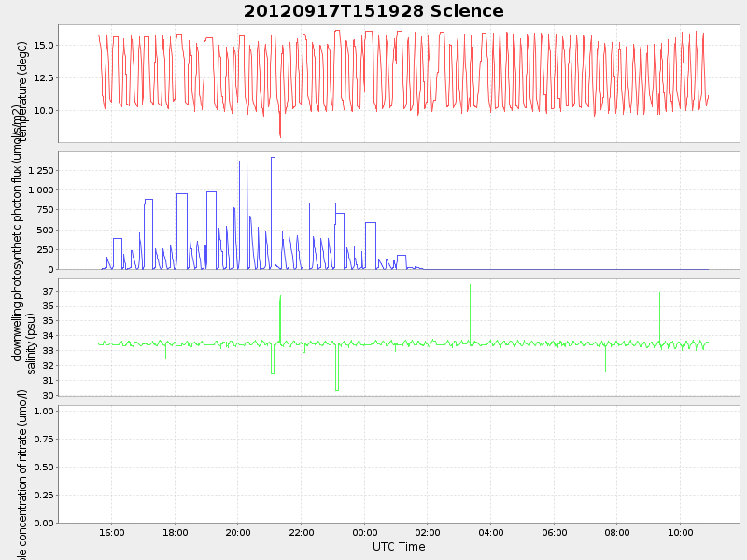The image size is (747, 560).
Task: Click the 750 photon flux tick label
Action: (46, 209)
